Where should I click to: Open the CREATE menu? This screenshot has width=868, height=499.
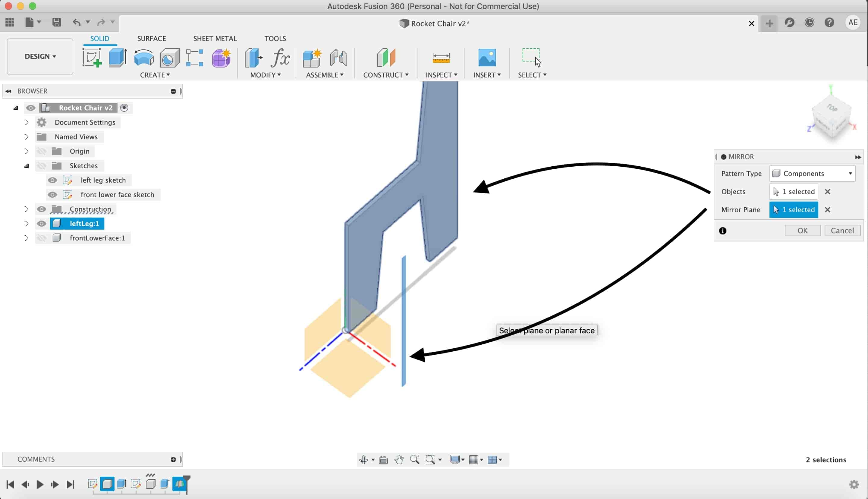tap(155, 75)
